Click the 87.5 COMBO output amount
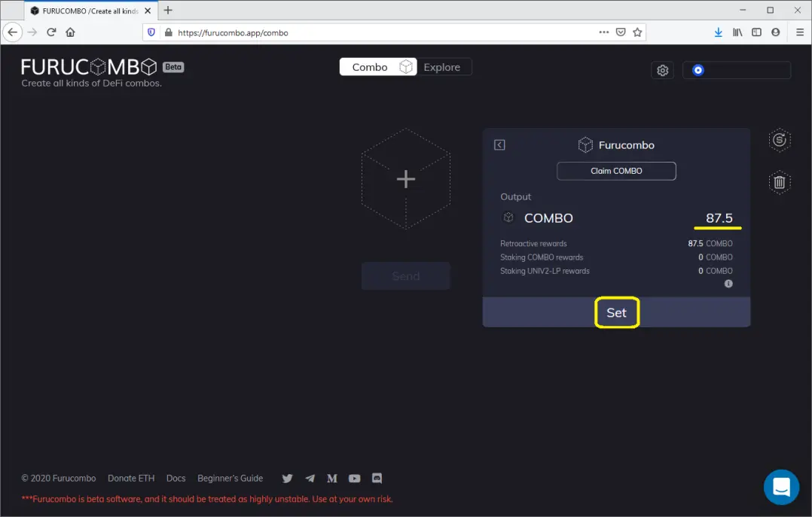 tap(719, 218)
